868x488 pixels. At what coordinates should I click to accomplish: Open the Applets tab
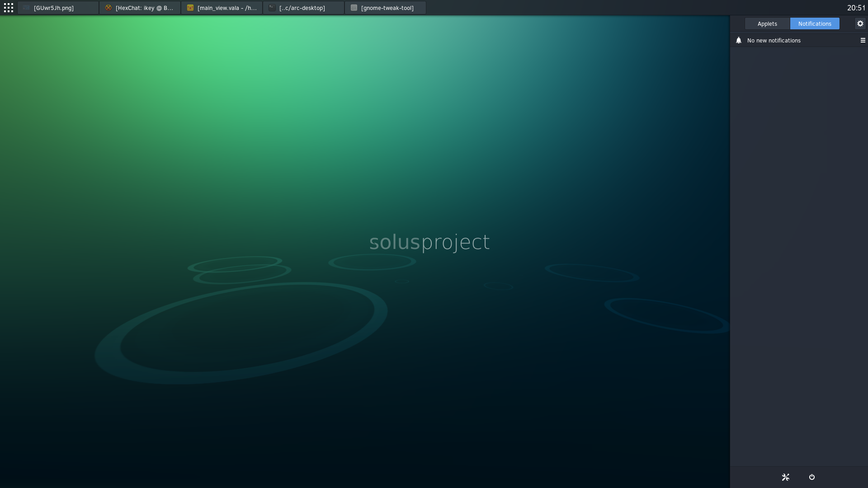click(767, 23)
